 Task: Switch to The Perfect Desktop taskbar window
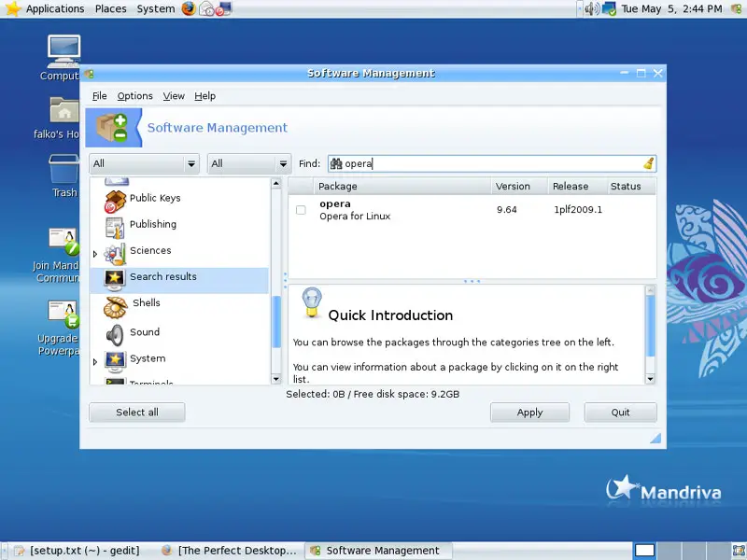point(230,551)
